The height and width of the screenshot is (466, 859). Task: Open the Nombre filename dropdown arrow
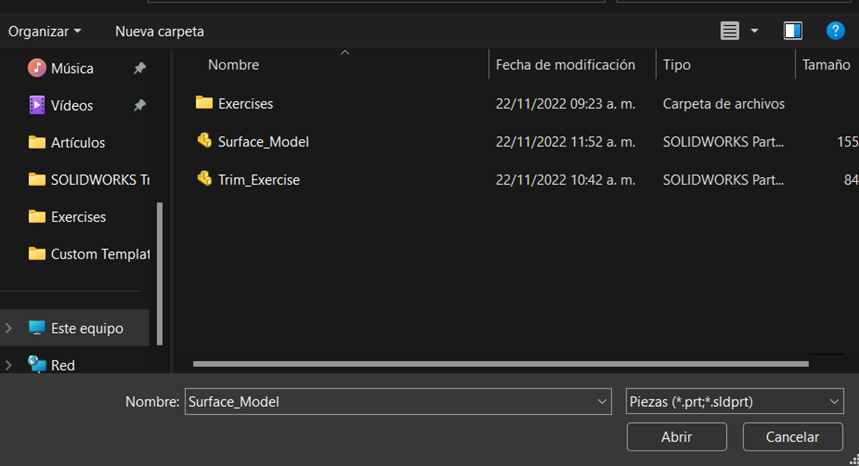602,401
